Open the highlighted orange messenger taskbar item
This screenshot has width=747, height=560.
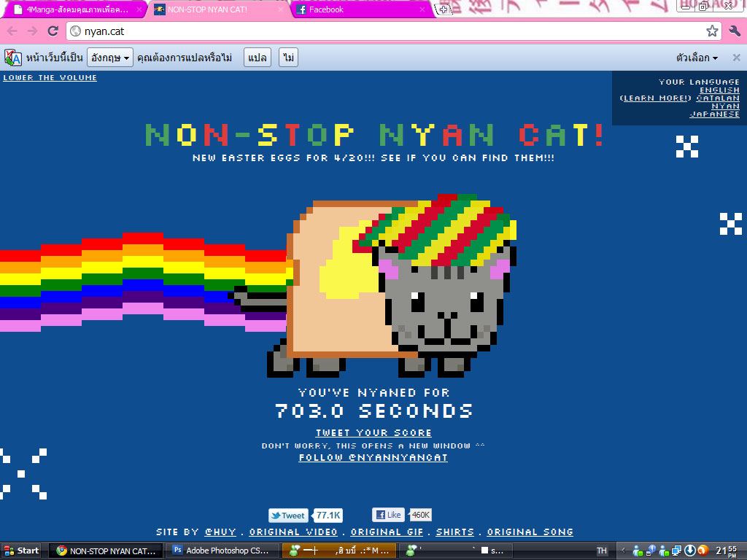click(338, 551)
